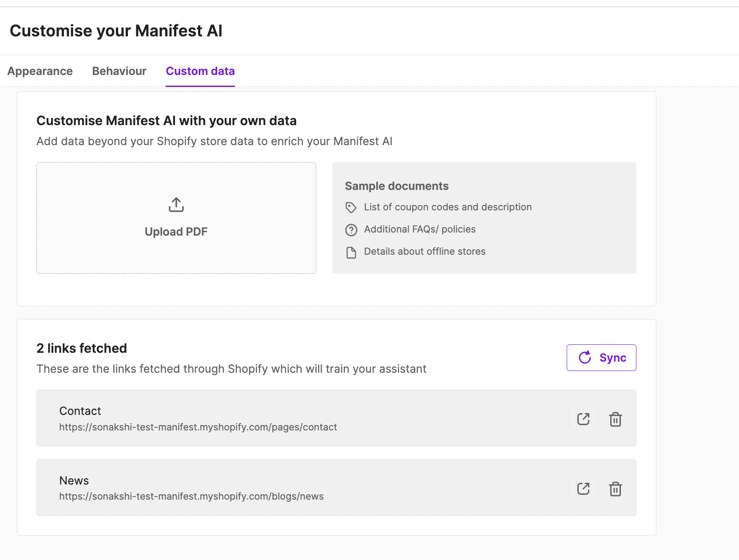Click the offline stores document icon
739x560 pixels.
pos(351,252)
